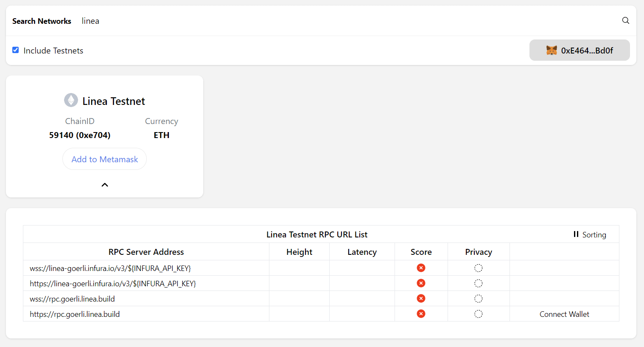Click the red score icon for https://rpc.goerli.linea.build
The image size is (644, 347).
(421, 313)
